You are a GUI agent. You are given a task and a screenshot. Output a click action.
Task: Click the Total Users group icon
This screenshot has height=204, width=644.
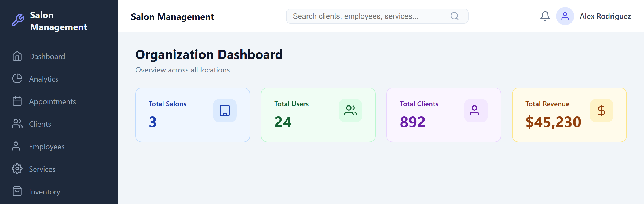point(350,111)
